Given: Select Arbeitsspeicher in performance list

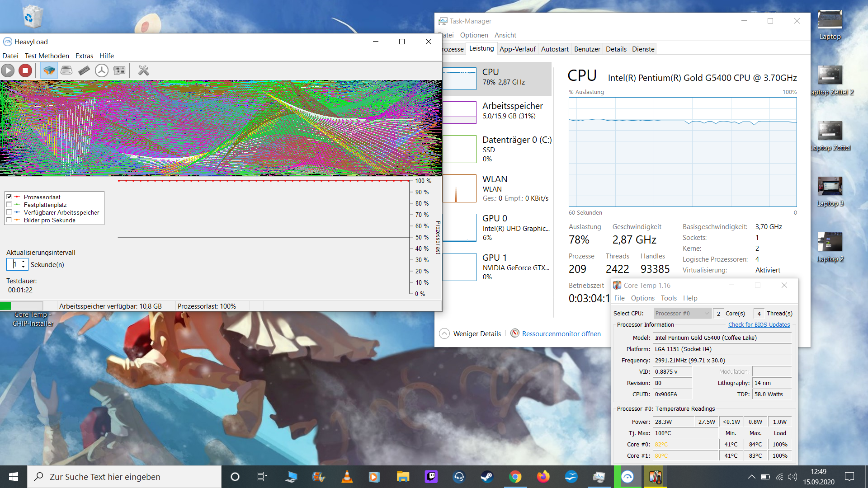Looking at the screenshot, I should point(497,112).
